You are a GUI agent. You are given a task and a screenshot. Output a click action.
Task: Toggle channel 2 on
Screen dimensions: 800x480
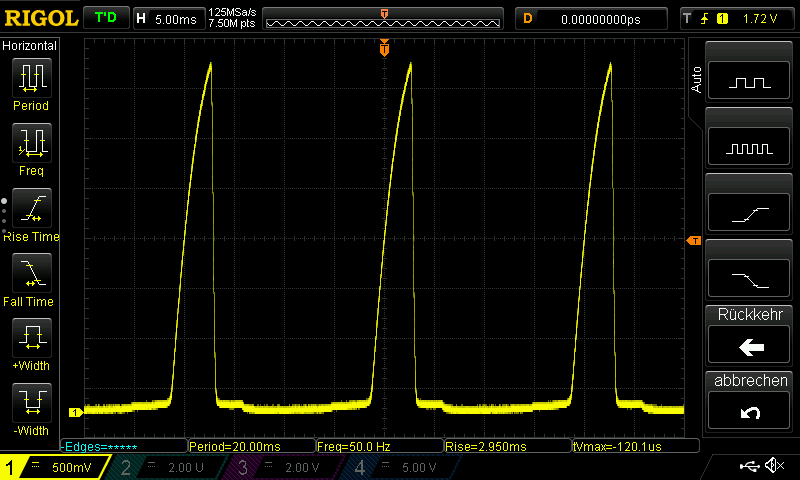click(164, 467)
